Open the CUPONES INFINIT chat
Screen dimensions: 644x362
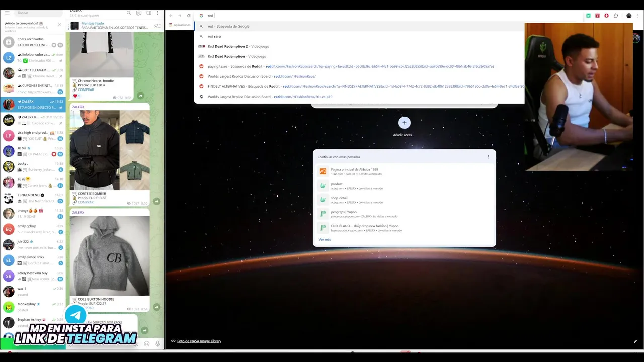tap(33, 88)
